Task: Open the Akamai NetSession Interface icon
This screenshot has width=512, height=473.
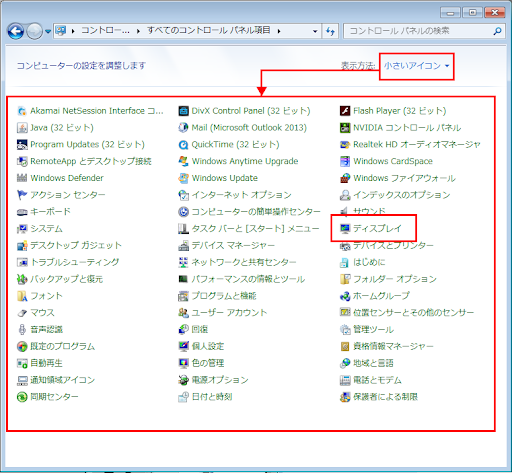Action: point(22,111)
